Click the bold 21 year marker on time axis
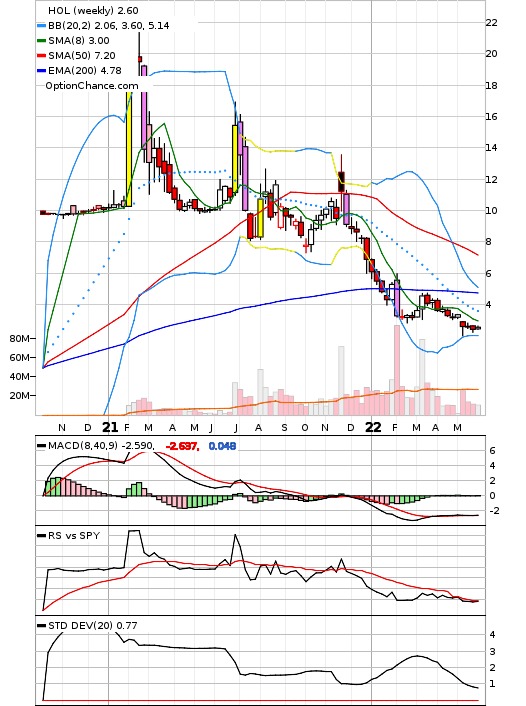Viewport: 526px width, 706px height. [110, 427]
